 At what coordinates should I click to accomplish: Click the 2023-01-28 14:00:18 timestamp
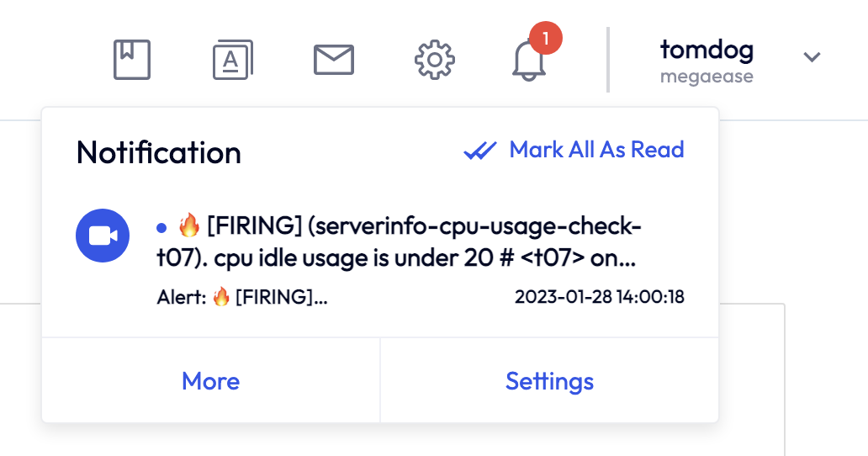[599, 297]
